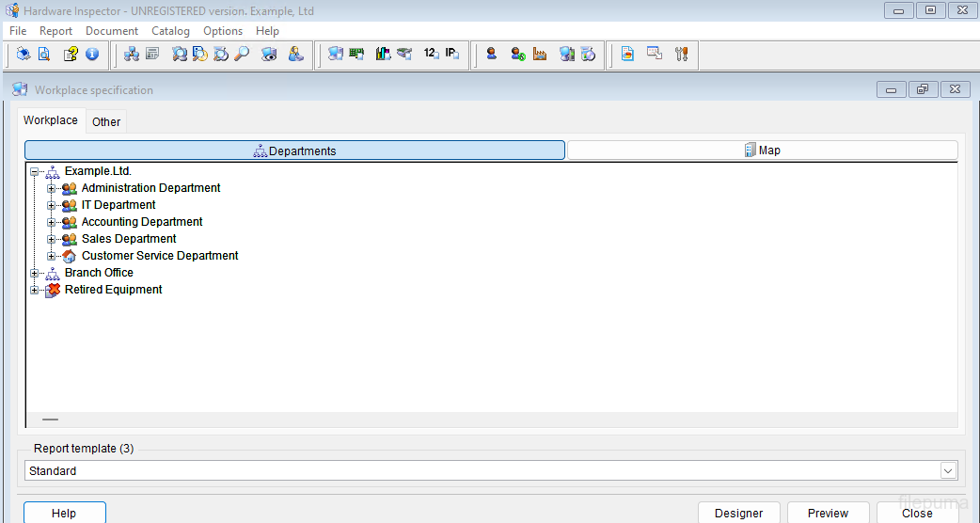Click the wrench and screwdriver settings icon
This screenshot has width=980, height=523.
coord(682,55)
